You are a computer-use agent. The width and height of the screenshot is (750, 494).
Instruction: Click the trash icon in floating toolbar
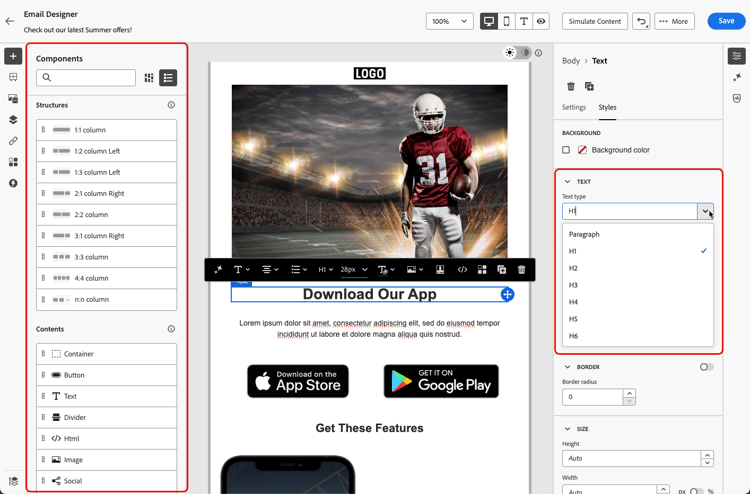[522, 270]
